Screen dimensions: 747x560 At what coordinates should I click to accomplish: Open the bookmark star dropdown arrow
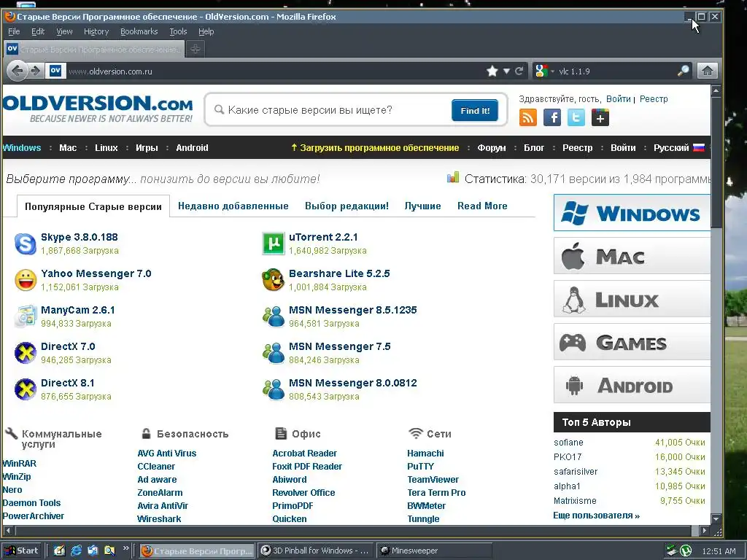[x=506, y=71]
